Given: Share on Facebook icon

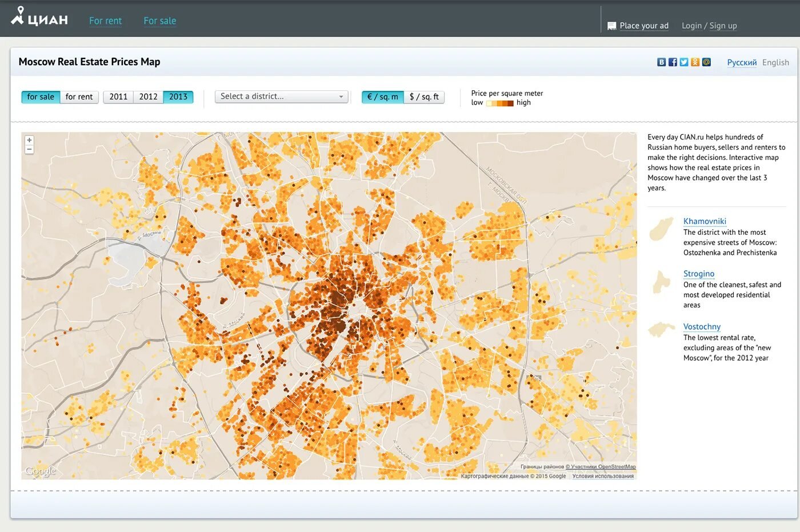Looking at the screenshot, I should (x=673, y=62).
